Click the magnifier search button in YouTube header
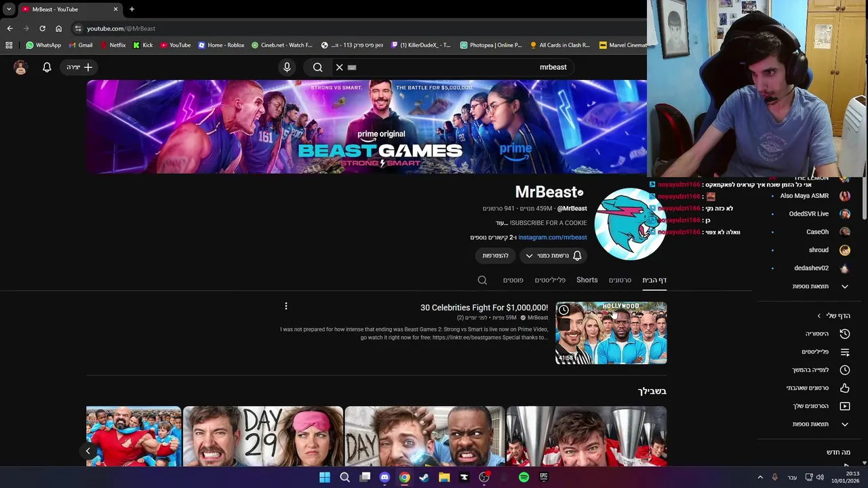This screenshot has height=488, width=868. 317,67
